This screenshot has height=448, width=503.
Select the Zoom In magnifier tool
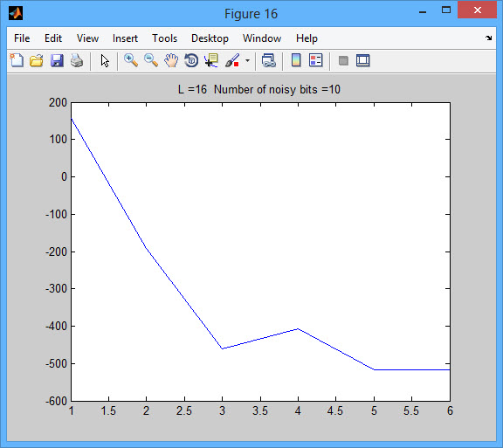pos(131,60)
